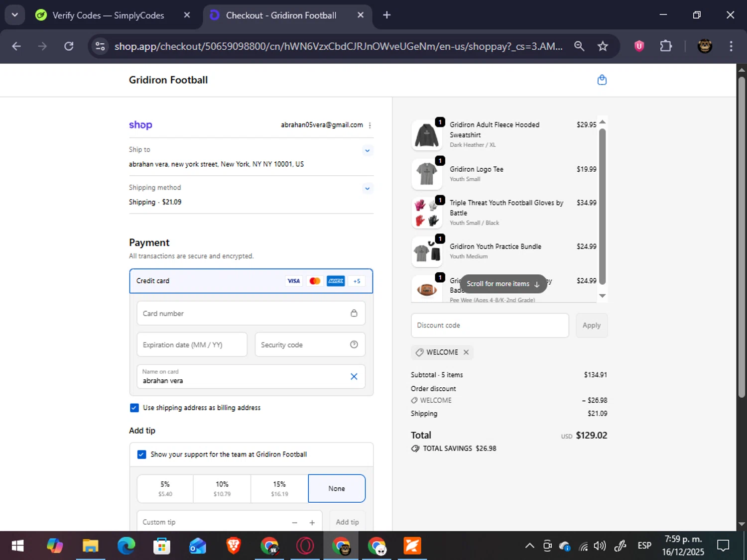
Task: Expand the Shipping method section chevron
Action: [x=367, y=188]
